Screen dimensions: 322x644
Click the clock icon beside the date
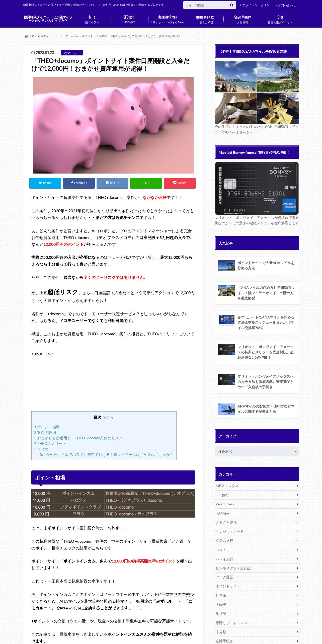(33, 53)
